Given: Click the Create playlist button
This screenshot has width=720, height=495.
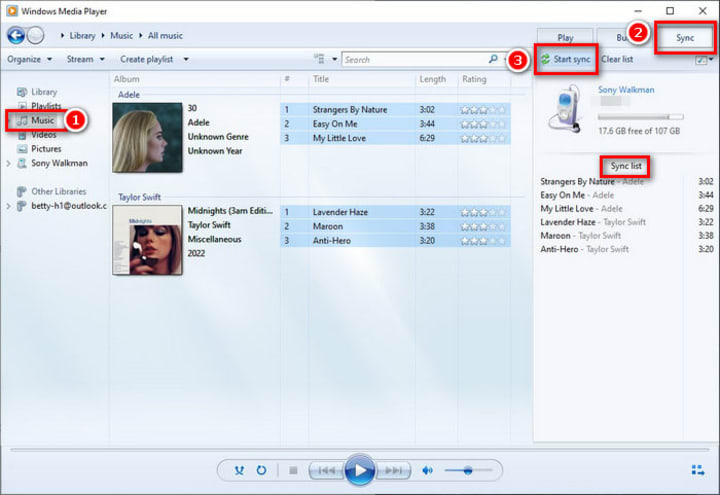Looking at the screenshot, I should [146, 59].
